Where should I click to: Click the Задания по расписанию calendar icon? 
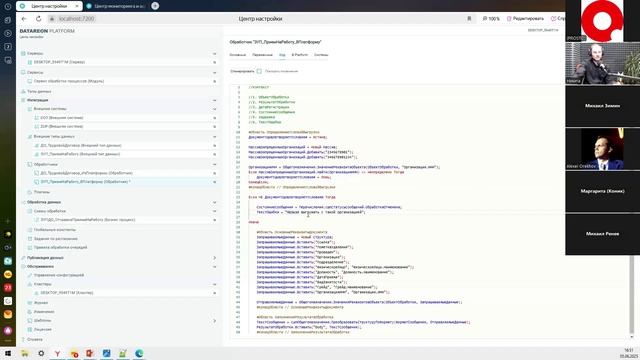(x=30, y=238)
